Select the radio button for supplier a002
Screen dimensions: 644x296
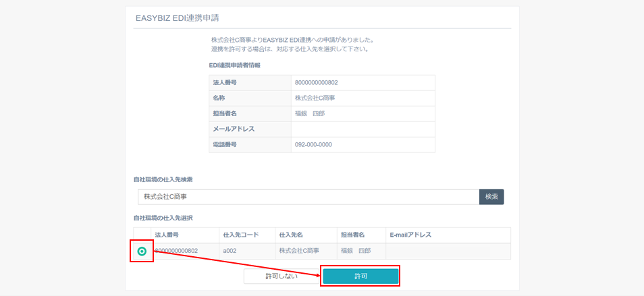pyautogui.click(x=142, y=251)
